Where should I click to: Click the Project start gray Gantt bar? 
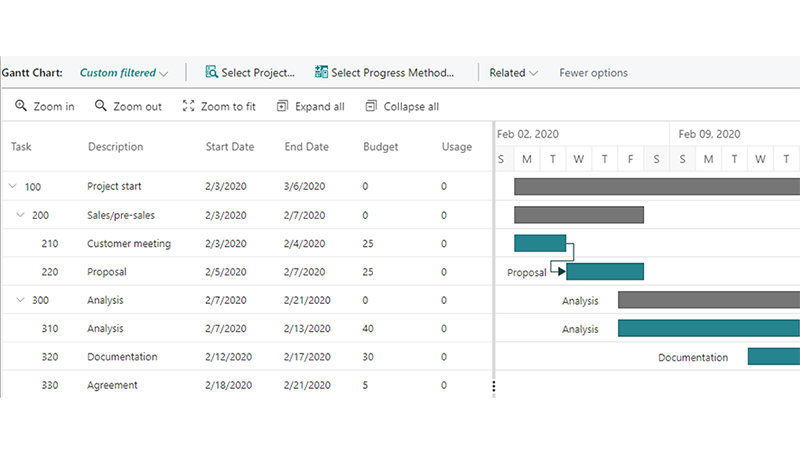[x=657, y=186]
